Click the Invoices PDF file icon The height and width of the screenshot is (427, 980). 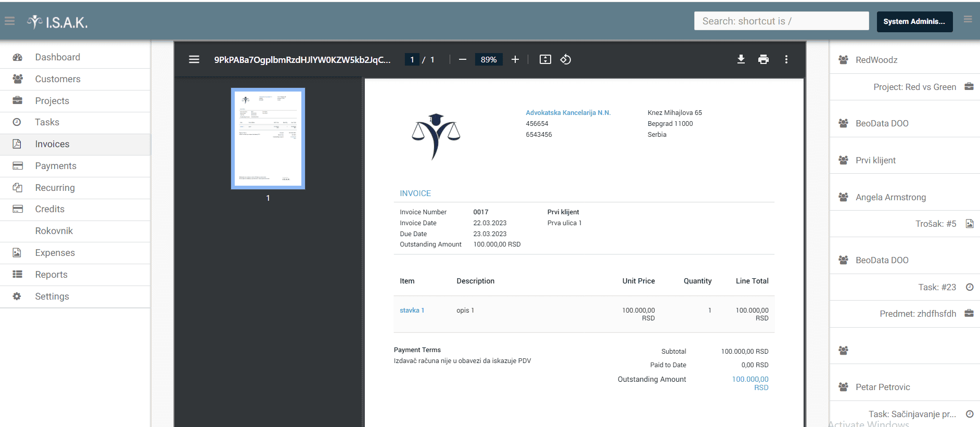(x=17, y=144)
